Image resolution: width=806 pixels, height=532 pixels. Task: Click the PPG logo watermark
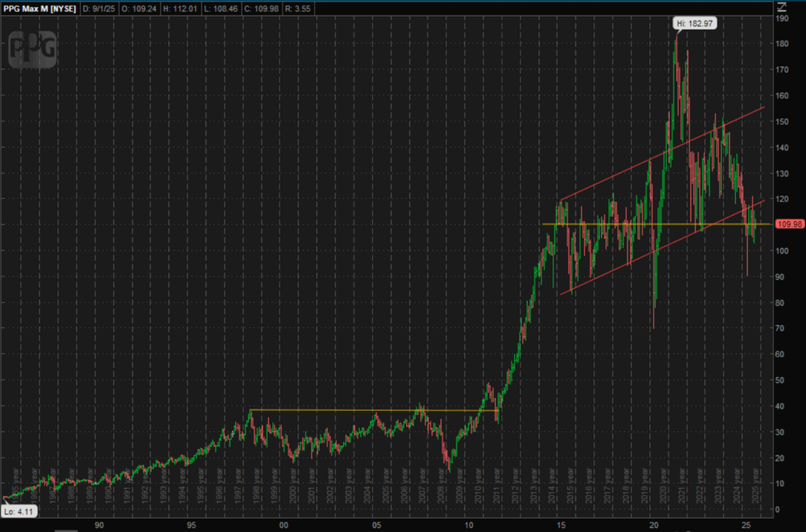coord(32,50)
